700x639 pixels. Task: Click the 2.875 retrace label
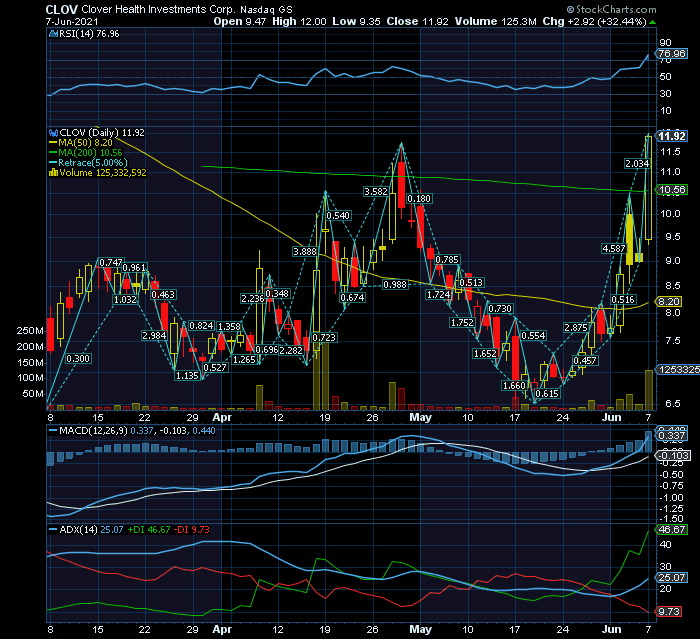(x=576, y=328)
